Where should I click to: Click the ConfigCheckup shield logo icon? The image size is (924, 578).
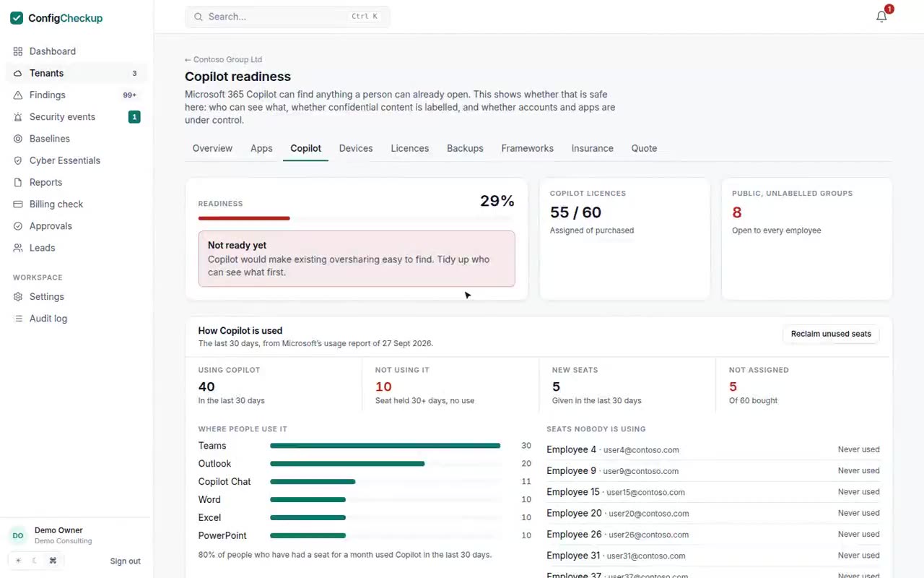(17, 18)
